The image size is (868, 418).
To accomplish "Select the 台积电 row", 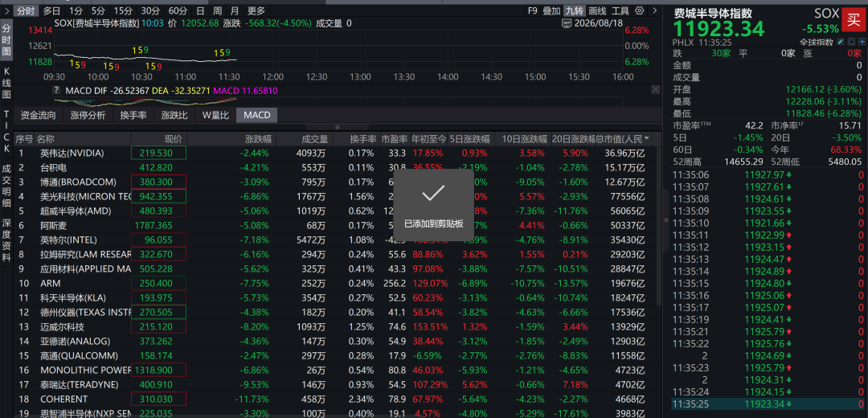I will (337, 167).
